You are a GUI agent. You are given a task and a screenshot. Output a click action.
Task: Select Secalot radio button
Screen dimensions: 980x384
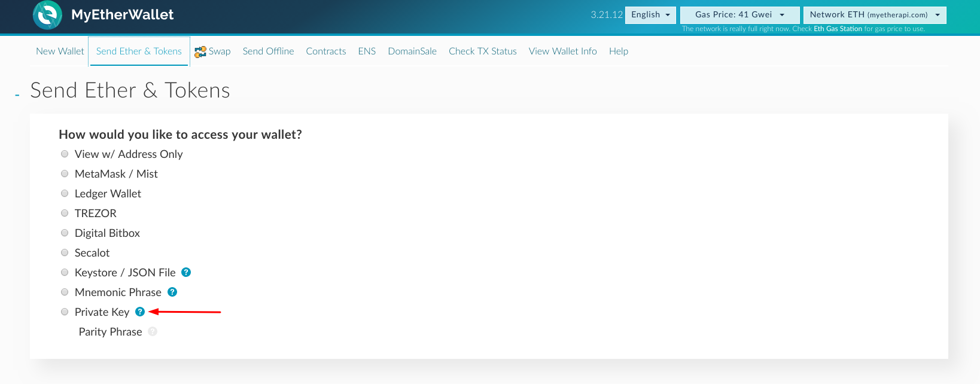pyautogui.click(x=65, y=252)
